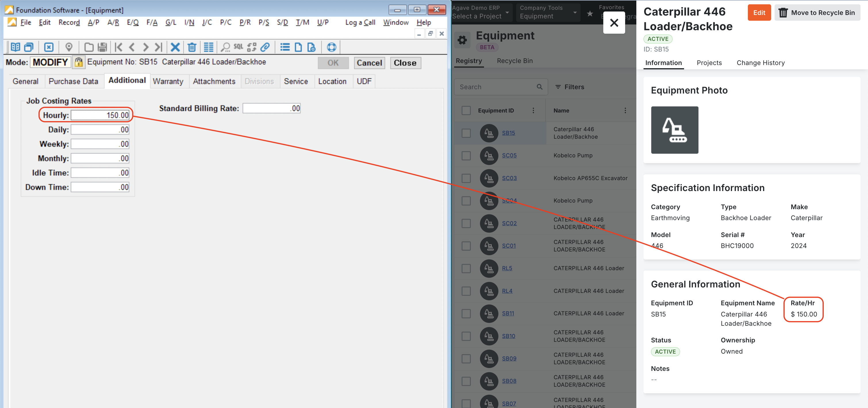Click the orange Edit button

click(x=759, y=12)
